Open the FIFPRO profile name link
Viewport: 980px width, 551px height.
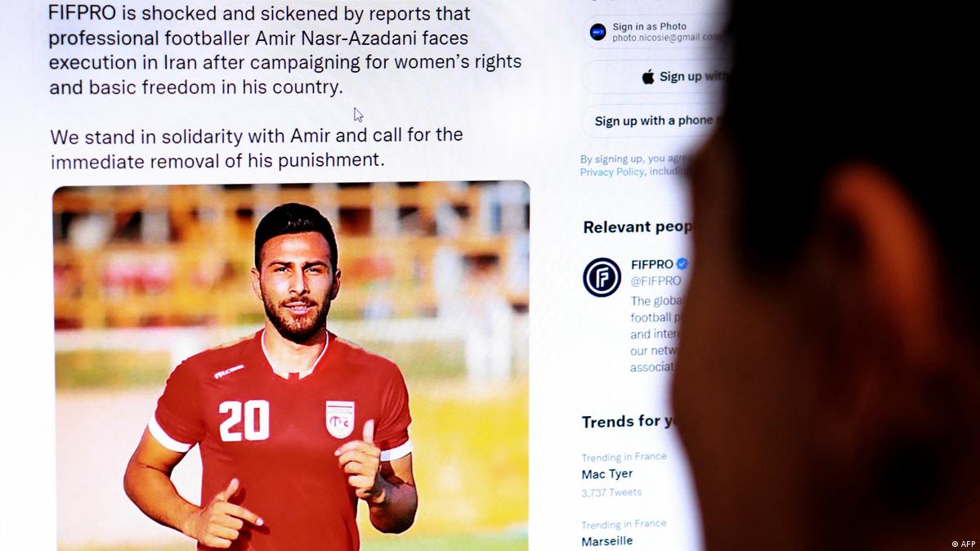pyautogui.click(x=652, y=264)
